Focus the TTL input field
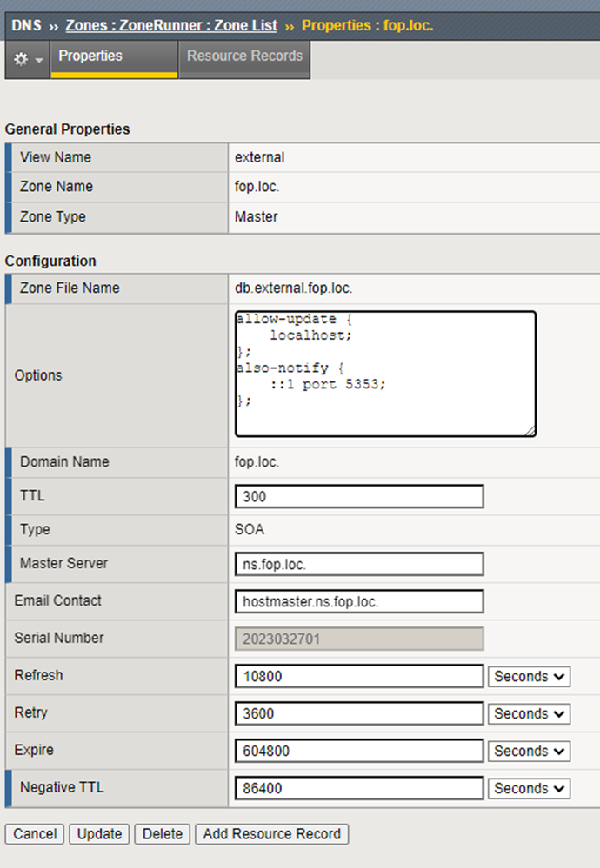 click(x=359, y=496)
